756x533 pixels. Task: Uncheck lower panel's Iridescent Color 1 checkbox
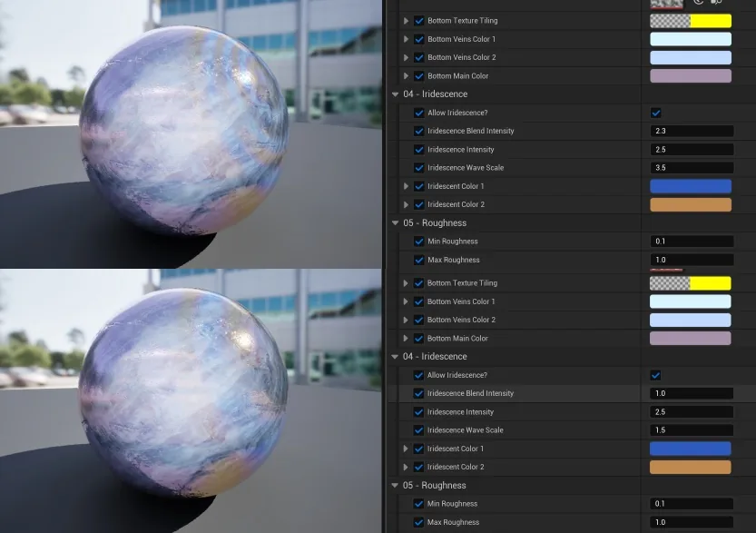pos(418,449)
